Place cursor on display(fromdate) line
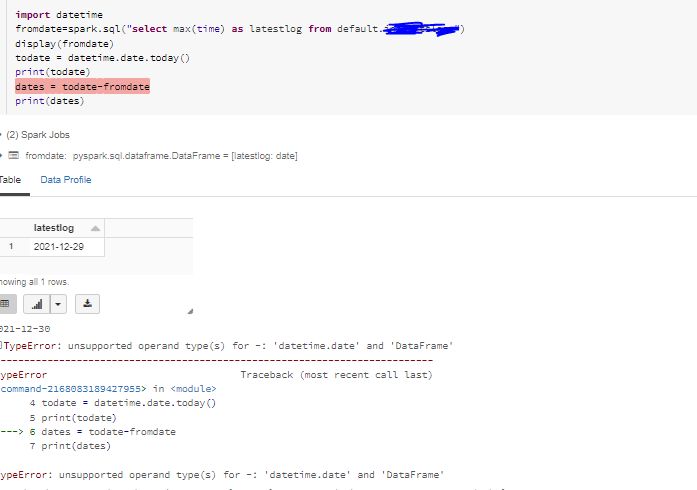The image size is (697, 490). point(64,44)
